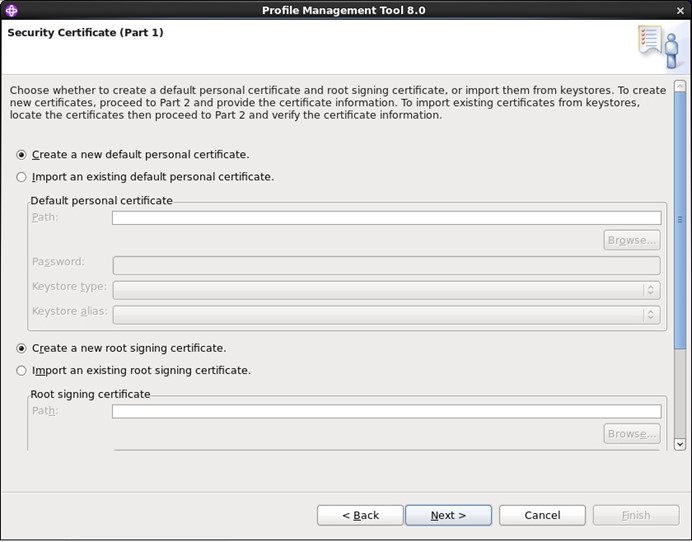692x542 pixels.
Task: Click the root signing certificate Path field
Action: (x=386, y=411)
